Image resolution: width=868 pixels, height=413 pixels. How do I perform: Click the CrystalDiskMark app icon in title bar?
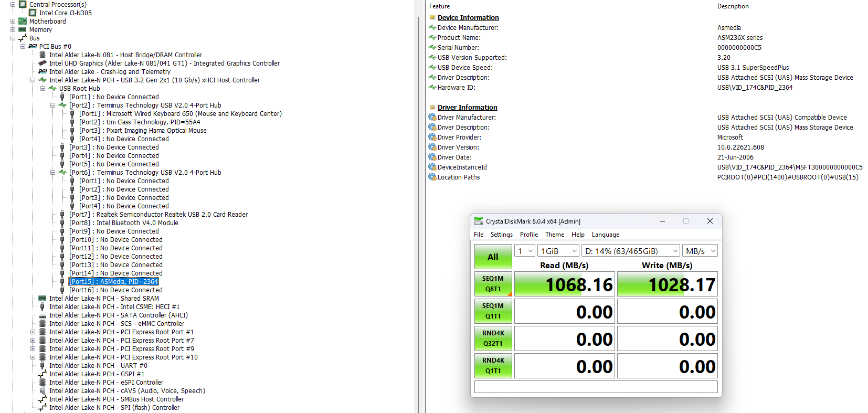click(x=479, y=221)
